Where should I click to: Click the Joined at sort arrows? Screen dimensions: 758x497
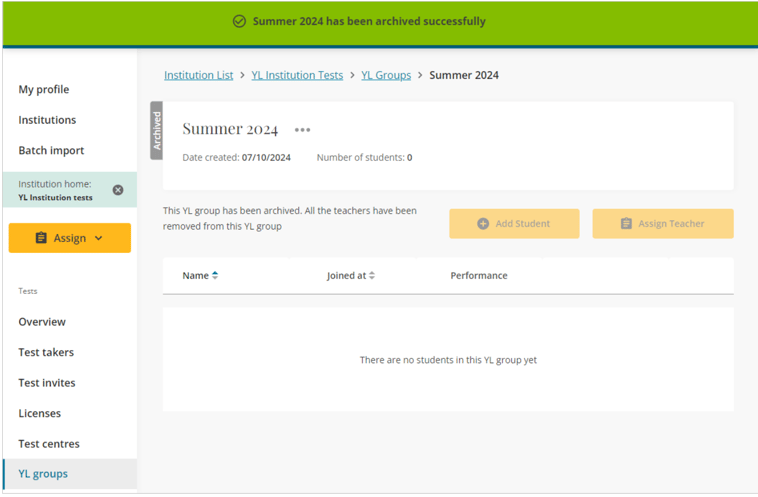coord(372,276)
